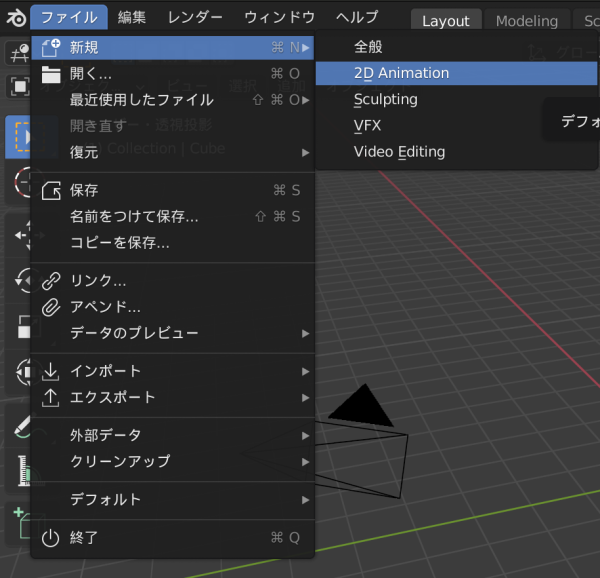This screenshot has height=578, width=600.
Task: Open the レンダー menu
Action: click(x=196, y=17)
